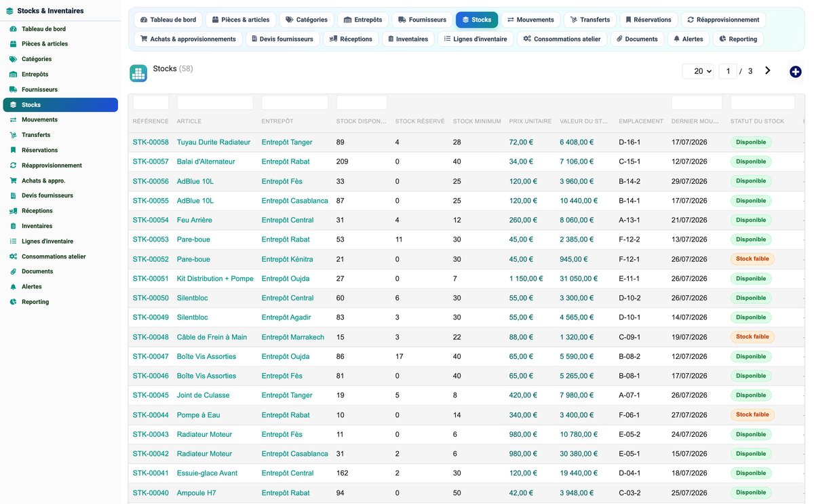814x504 pixels.
Task: Click the Stocks & Inventaires logo icon
Action: point(9,11)
